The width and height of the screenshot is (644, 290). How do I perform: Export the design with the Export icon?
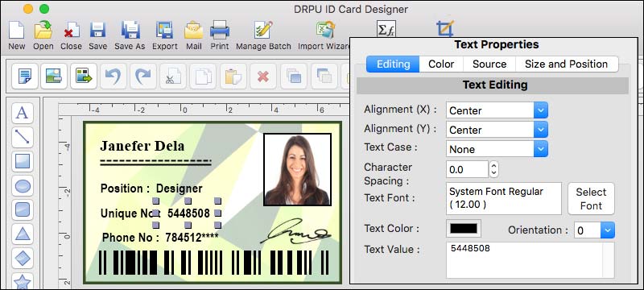pos(165,31)
